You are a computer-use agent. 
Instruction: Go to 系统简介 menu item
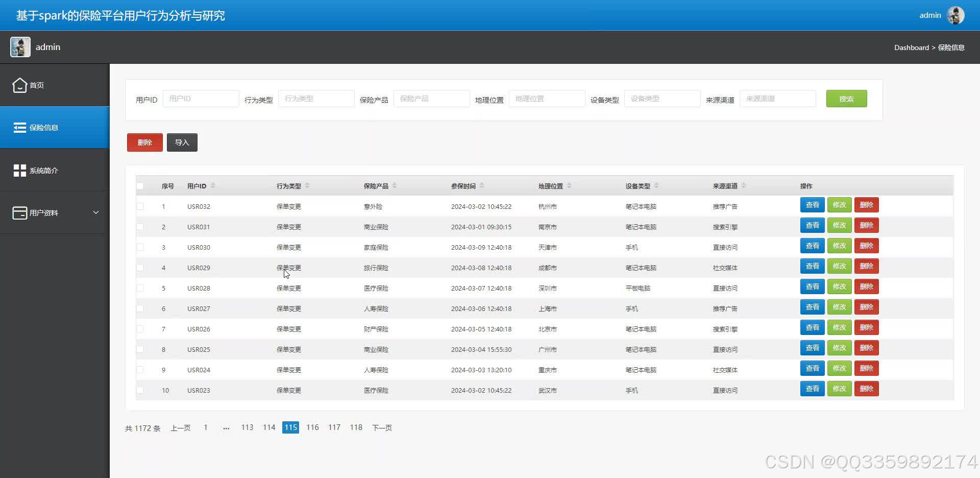[55, 171]
